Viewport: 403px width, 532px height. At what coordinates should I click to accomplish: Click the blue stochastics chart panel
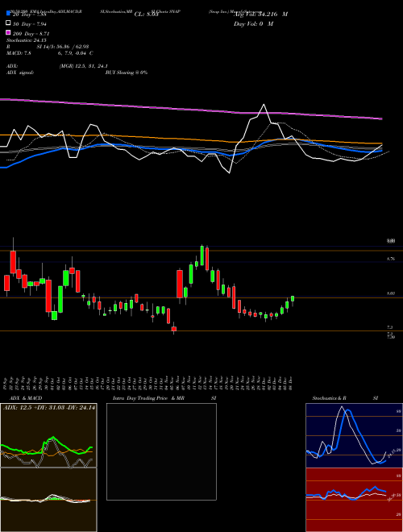point(354,435)
